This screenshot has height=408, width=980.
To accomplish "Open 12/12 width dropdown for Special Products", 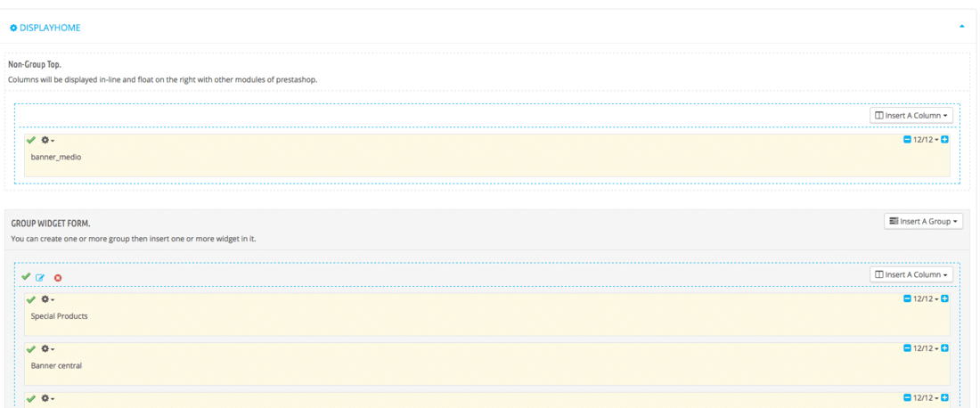I will 926,298.
